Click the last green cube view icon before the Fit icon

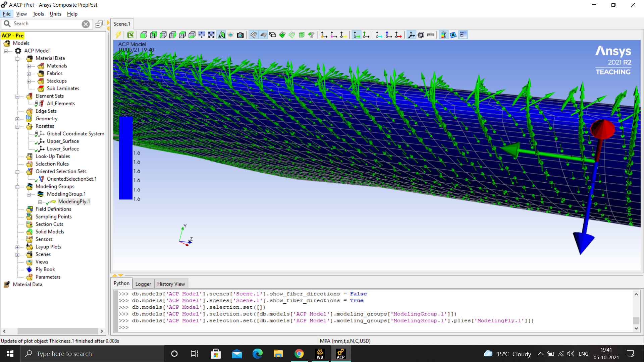tap(192, 35)
